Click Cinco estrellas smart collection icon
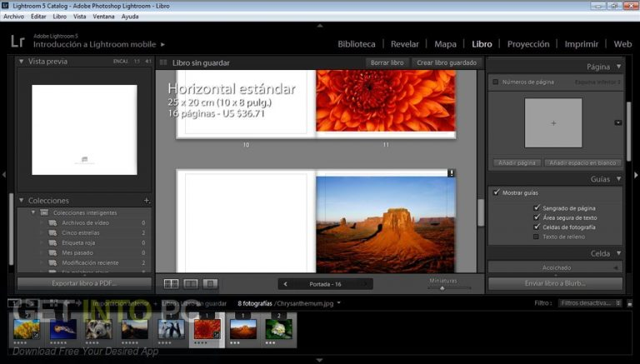 coord(52,232)
